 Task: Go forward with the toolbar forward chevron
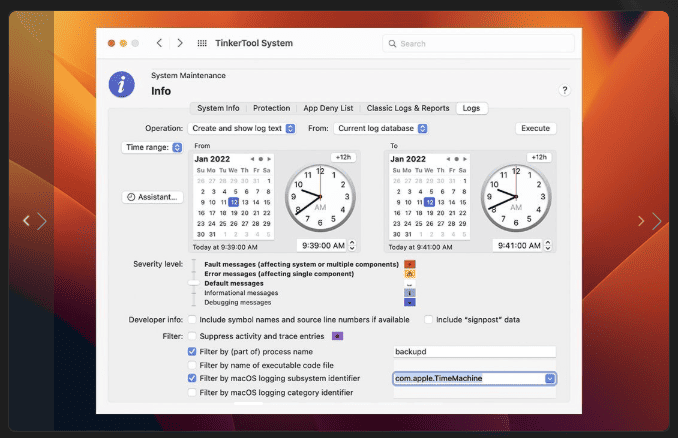coord(180,43)
